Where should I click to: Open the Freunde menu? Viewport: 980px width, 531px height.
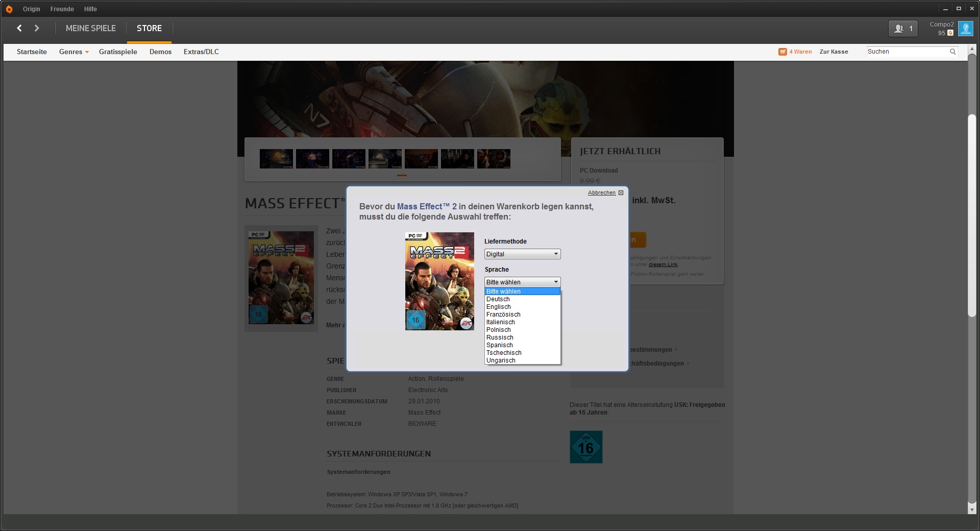[62, 9]
